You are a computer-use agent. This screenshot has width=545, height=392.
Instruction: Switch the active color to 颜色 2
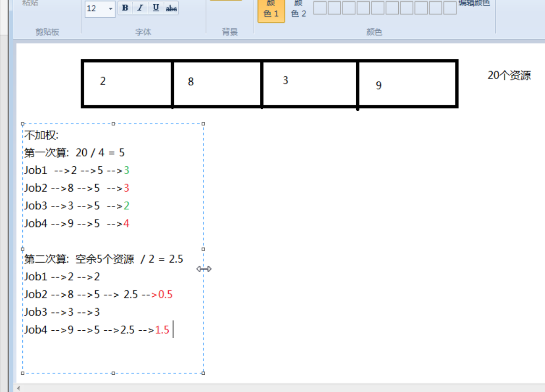pyautogui.click(x=298, y=10)
